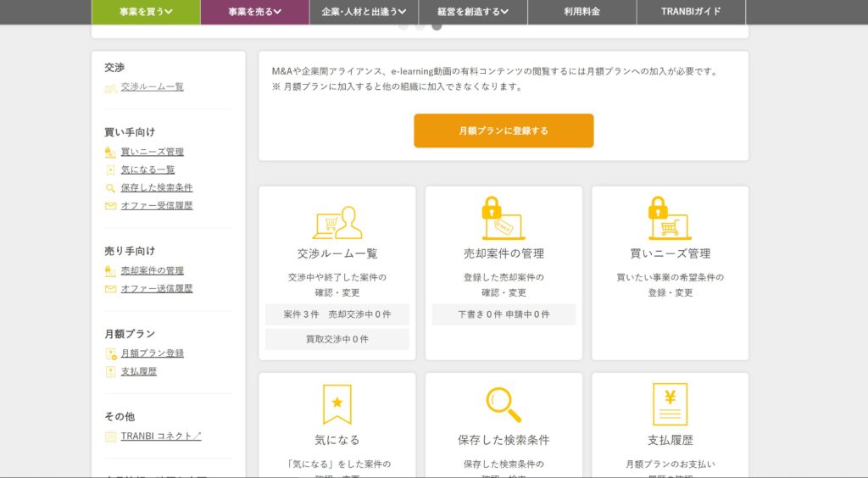Open the 企業・人材と出逢う dropdown
The width and height of the screenshot is (868, 478).
[364, 12]
